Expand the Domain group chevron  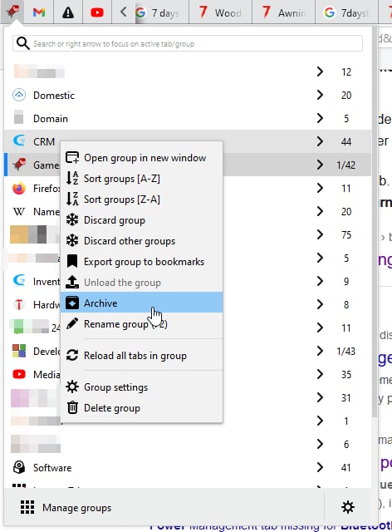point(320,118)
